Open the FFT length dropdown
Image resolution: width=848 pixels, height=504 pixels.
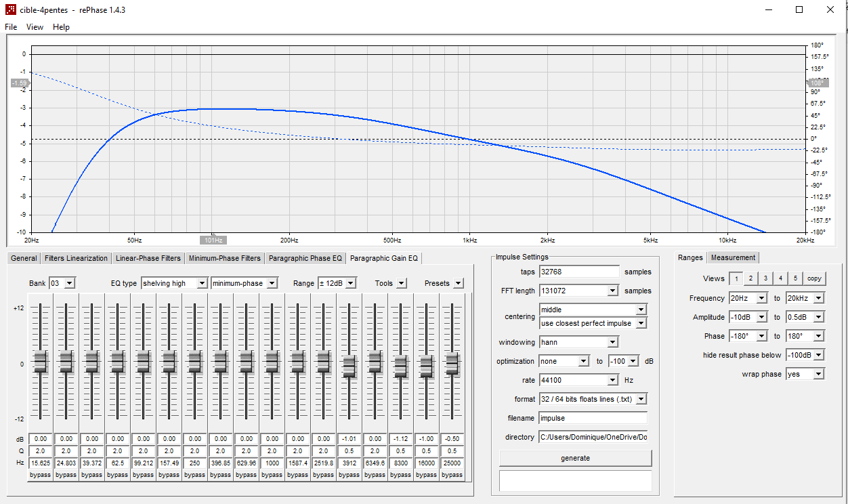[579, 291]
